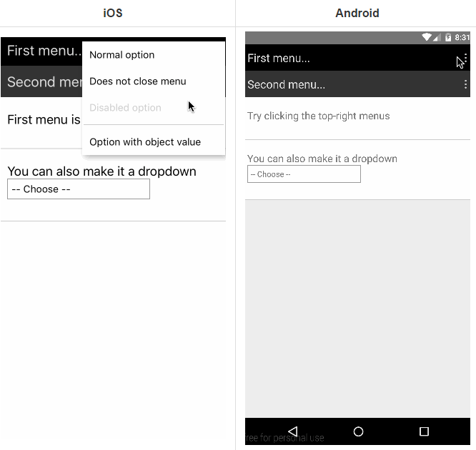Image resolution: width=476 pixels, height=450 pixels.
Task: Click the greyed 'Disabled option' menu entry
Action: pos(154,108)
